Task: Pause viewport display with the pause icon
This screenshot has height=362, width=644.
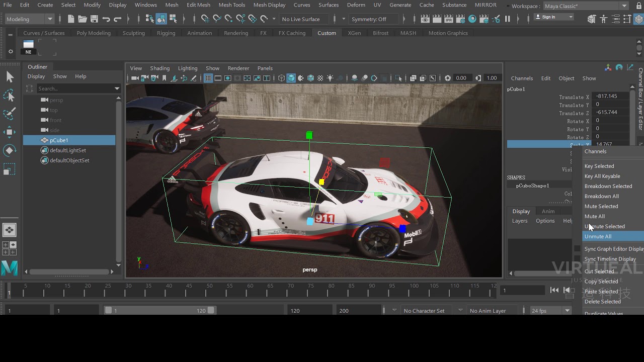Action: click(x=507, y=19)
